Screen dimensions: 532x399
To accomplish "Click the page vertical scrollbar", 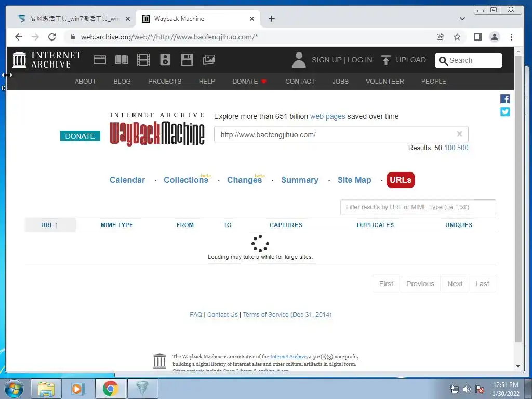I will pyautogui.click(x=518, y=198).
